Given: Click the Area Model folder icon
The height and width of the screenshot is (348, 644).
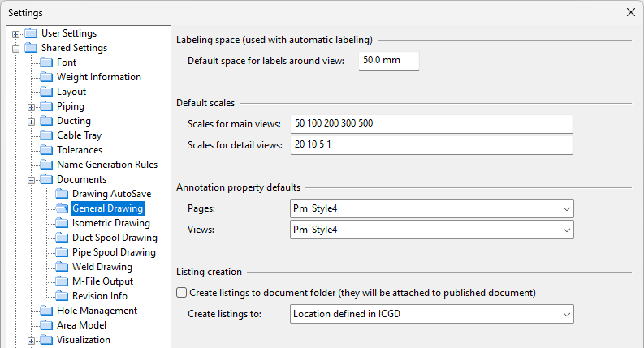Looking at the screenshot, I should click(x=46, y=325).
